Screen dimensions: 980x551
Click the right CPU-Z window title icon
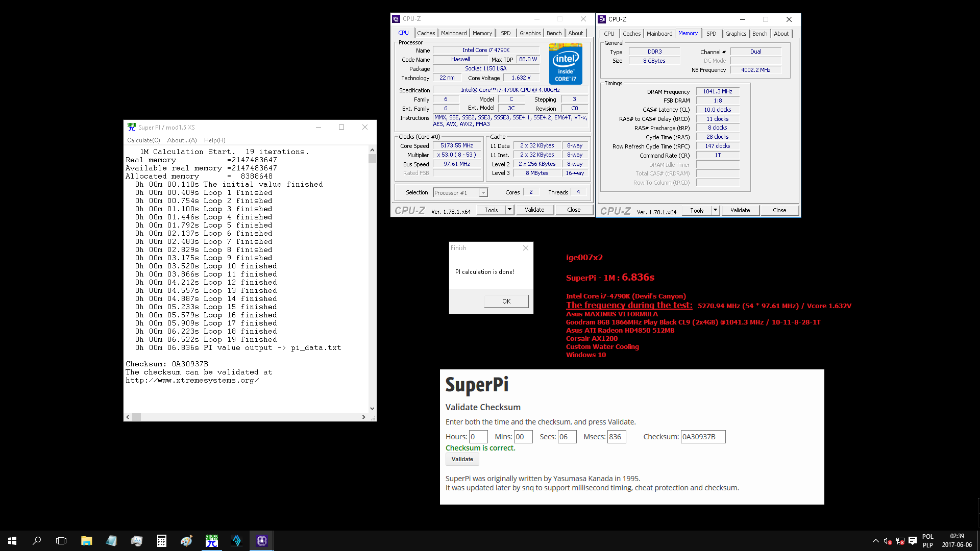[x=602, y=19]
